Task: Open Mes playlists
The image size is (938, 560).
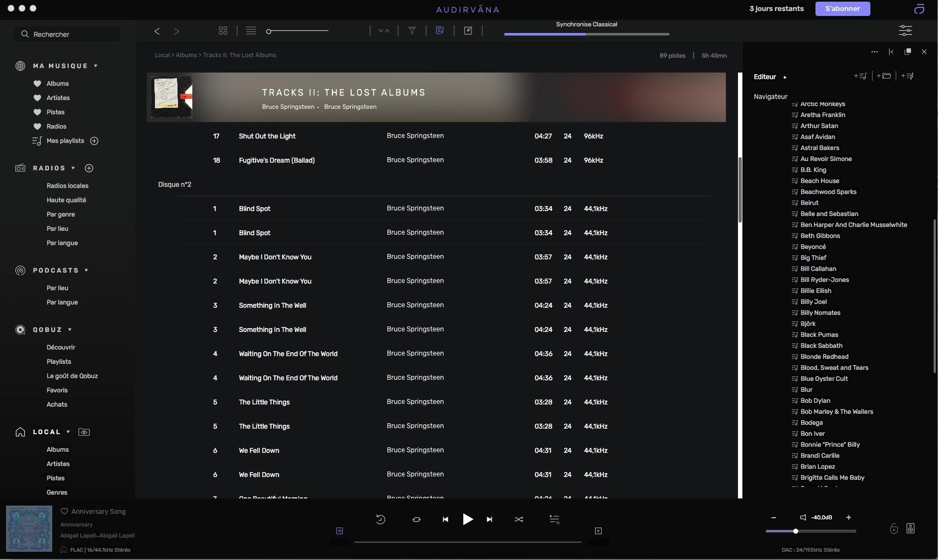Action: point(65,141)
